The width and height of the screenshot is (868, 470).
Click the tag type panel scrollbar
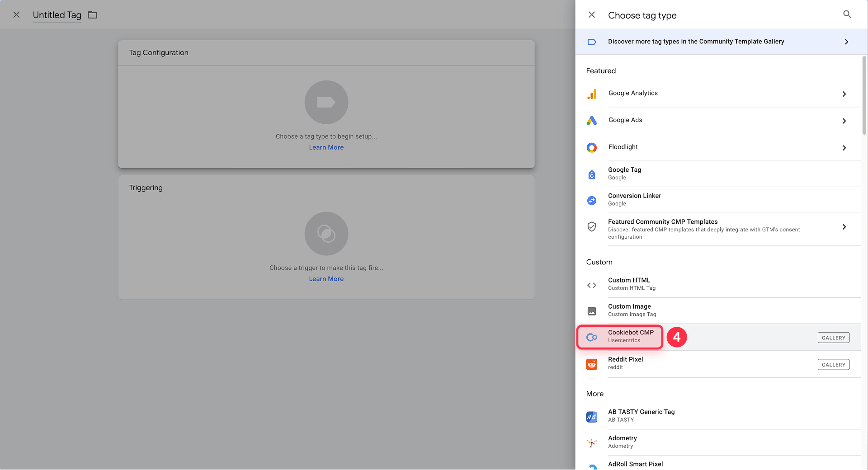[864, 95]
